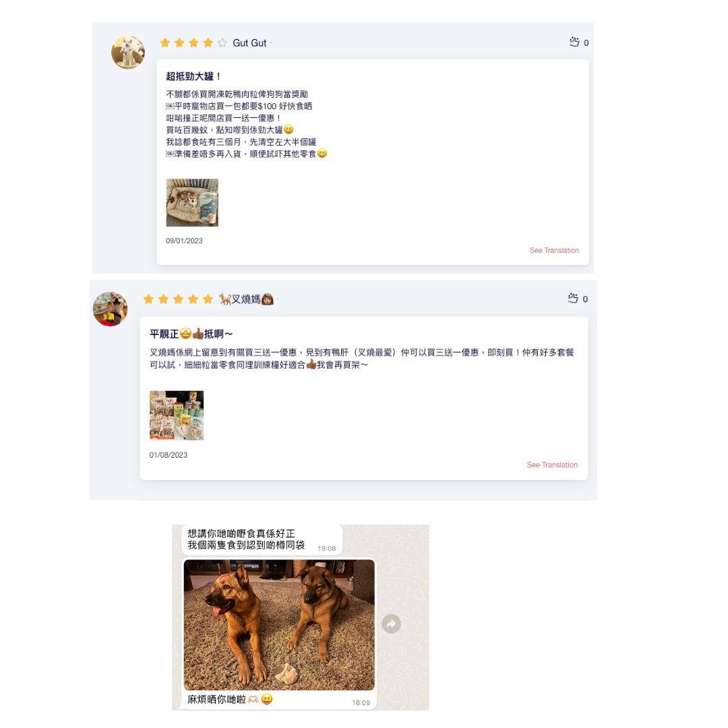Click the forward arrow beside the dog photo
The image size is (728, 728).
click(x=391, y=624)
